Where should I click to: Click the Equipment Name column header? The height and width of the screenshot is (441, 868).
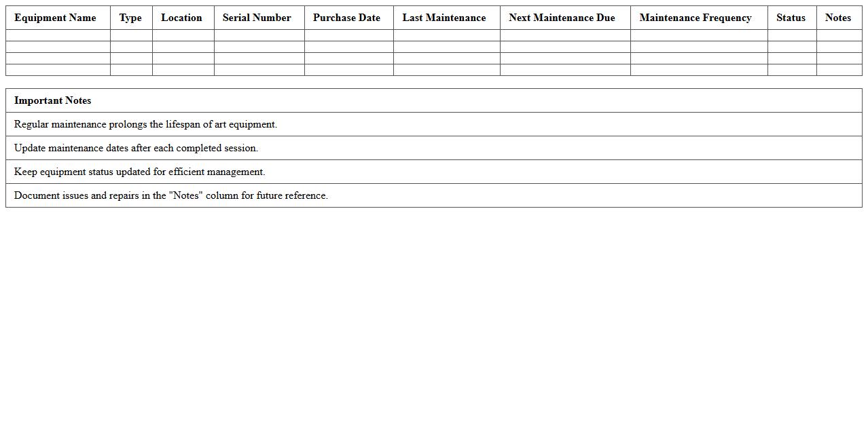tap(55, 18)
